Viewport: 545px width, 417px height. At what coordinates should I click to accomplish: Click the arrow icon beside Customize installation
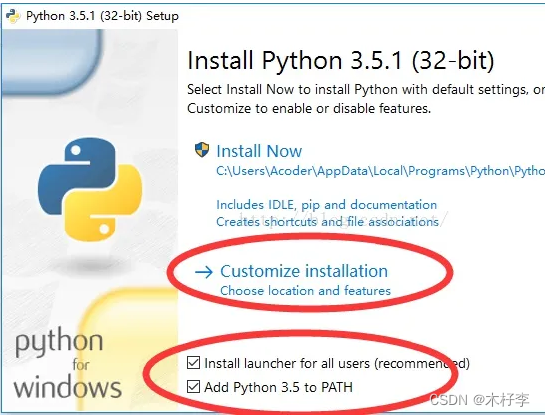pyautogui.click(x=204, y=272)
